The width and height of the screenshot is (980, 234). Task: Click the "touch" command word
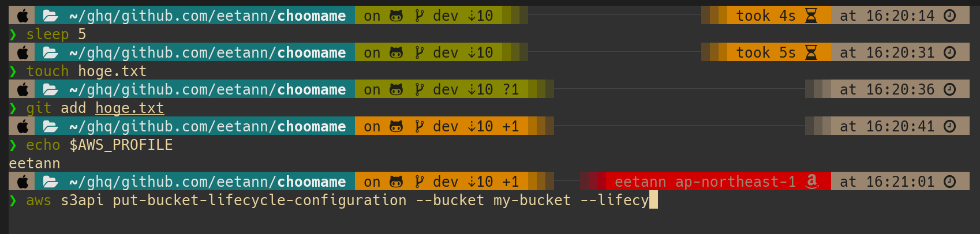pyautogui.click(x=47, y=71)
